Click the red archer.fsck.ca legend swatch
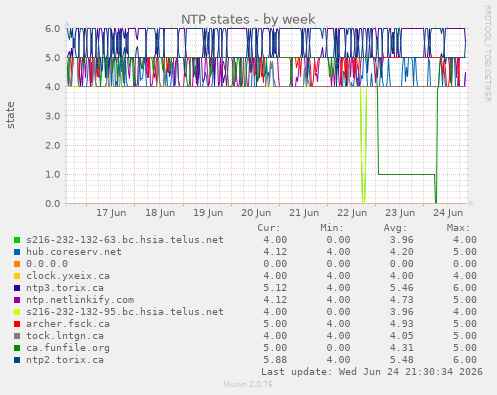The width and height of the screenshot is (497, 395). point(17,324)
